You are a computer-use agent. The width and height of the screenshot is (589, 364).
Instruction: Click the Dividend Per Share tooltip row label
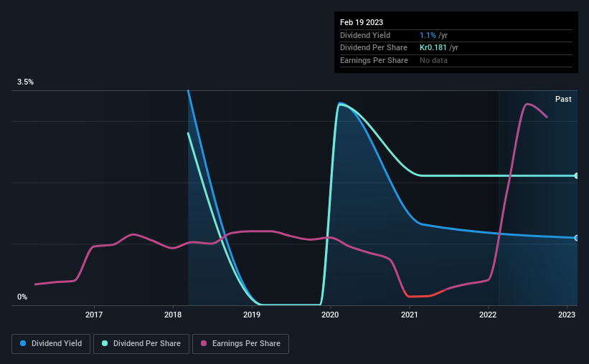tap(373, 48)
